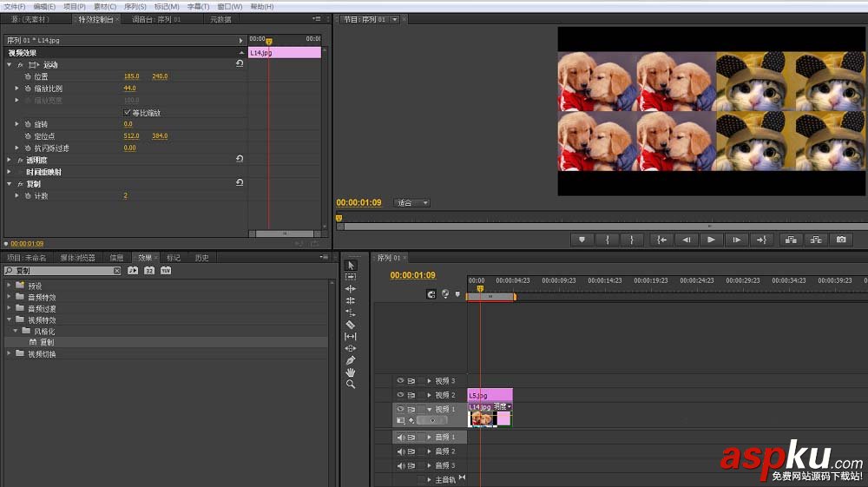
Task: Select the Track Select tool
Action: 351,277
